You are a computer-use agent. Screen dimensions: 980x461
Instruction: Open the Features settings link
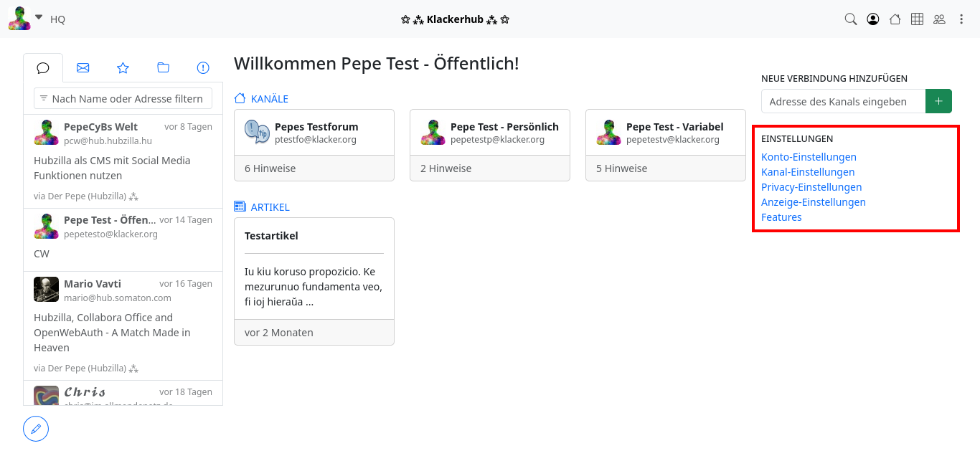pyautogui.click(x=781, y=217)
